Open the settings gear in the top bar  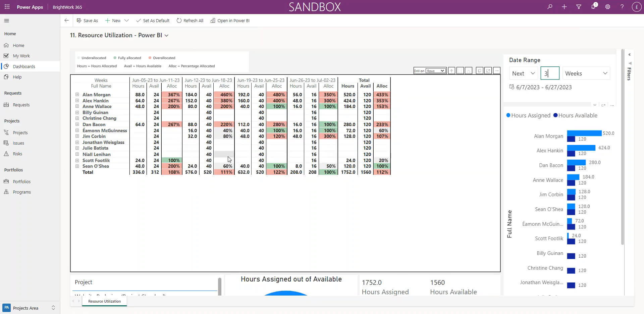point(607,7)
